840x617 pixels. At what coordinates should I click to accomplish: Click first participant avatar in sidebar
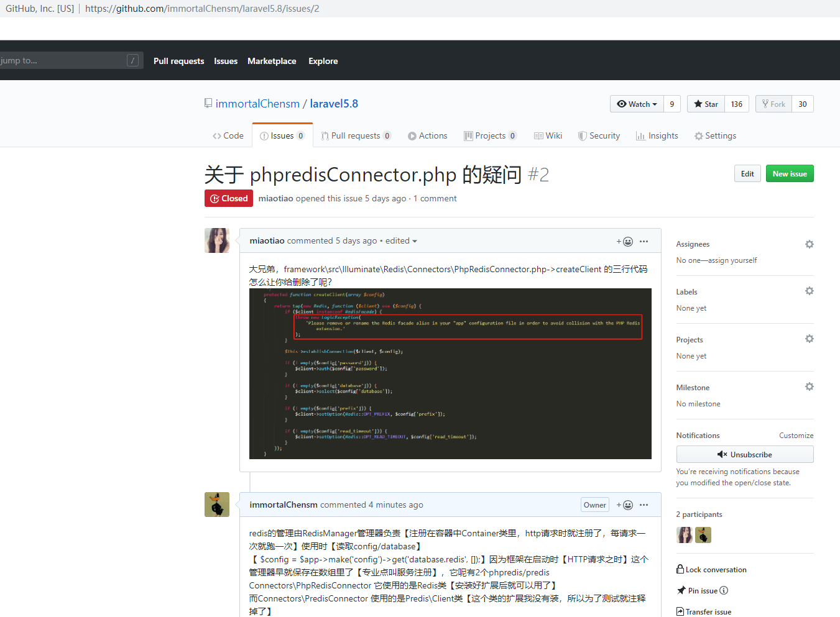coord(685,535)
